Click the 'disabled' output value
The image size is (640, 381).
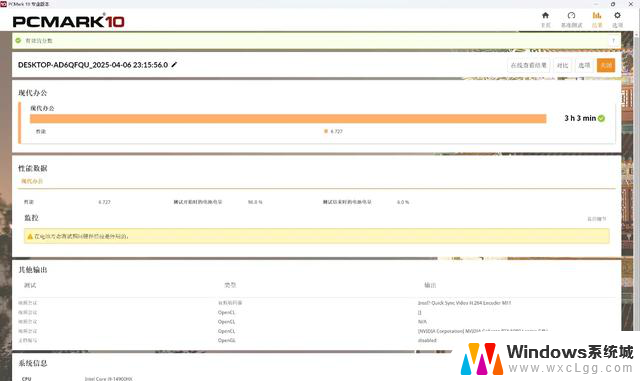[427, 340]
